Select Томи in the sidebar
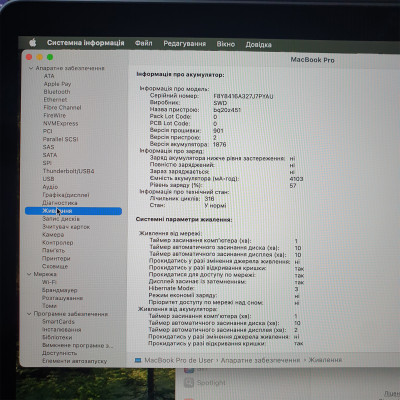This screenshot has height=400, width=400. point(49,306)
